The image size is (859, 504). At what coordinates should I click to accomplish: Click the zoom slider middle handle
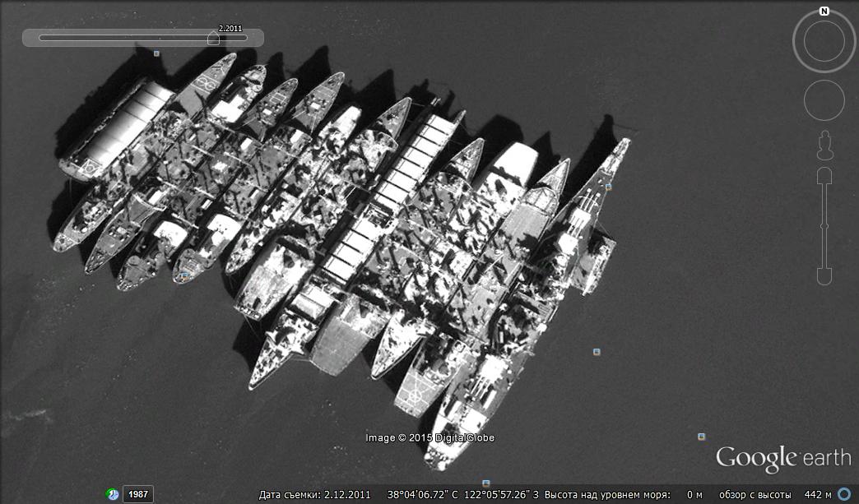click(x=824, y=226)
